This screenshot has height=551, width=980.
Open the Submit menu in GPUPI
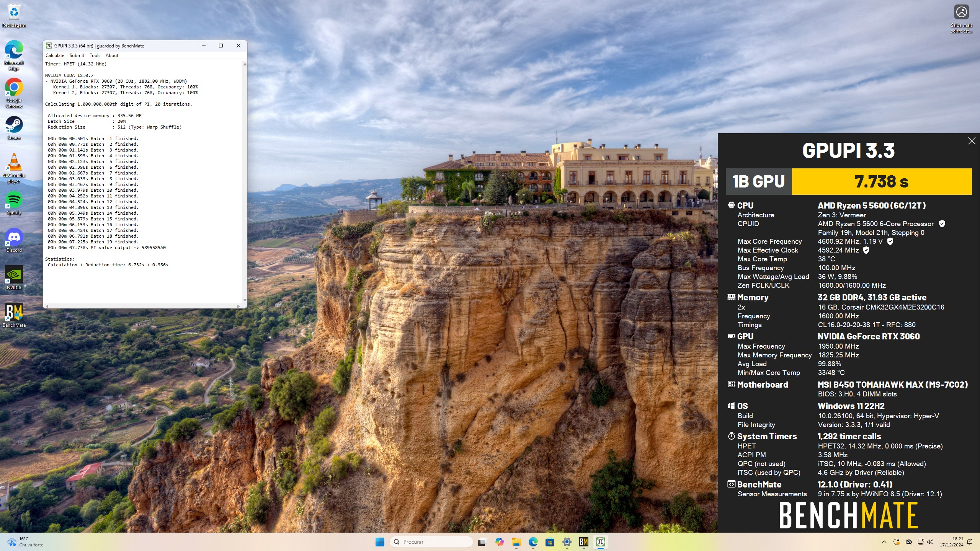coord(77,55)
